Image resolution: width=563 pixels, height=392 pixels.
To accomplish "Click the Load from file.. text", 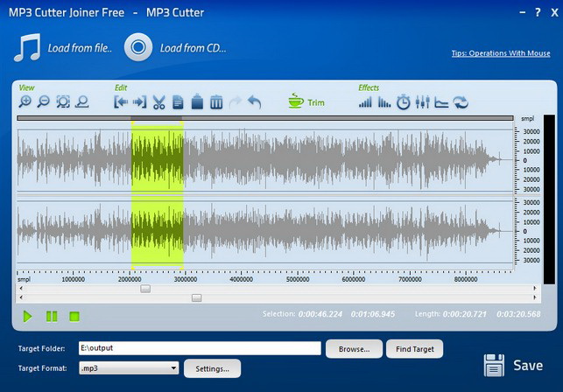I will click(80, 48).
